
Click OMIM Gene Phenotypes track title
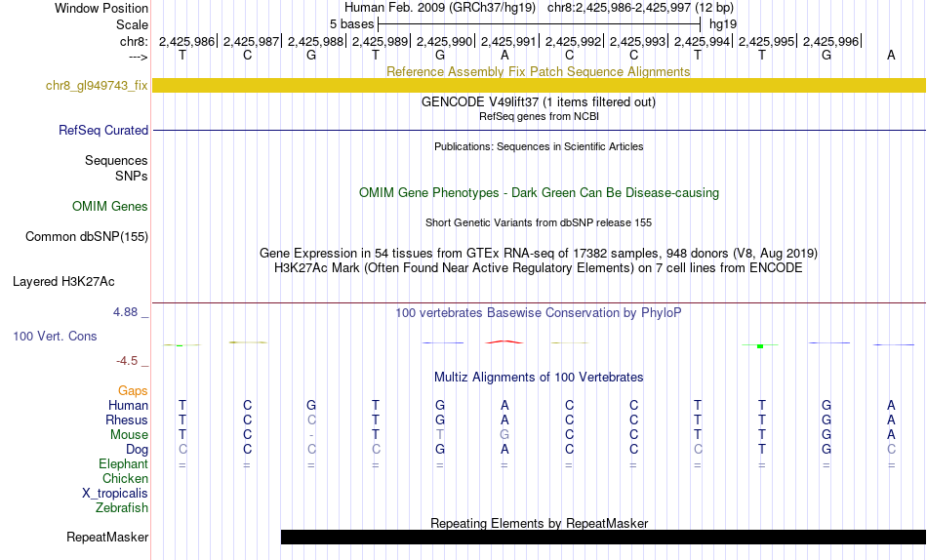(x=540, y=193)
